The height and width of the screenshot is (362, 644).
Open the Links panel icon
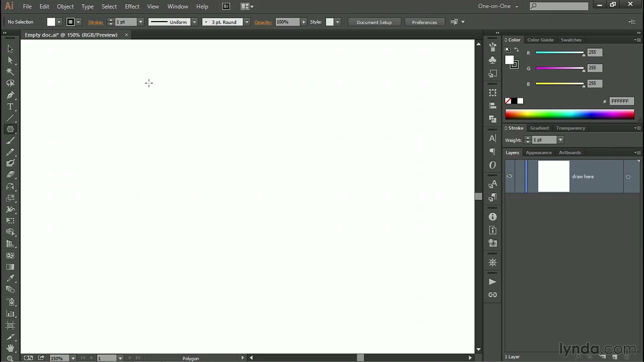click(493, 295)
